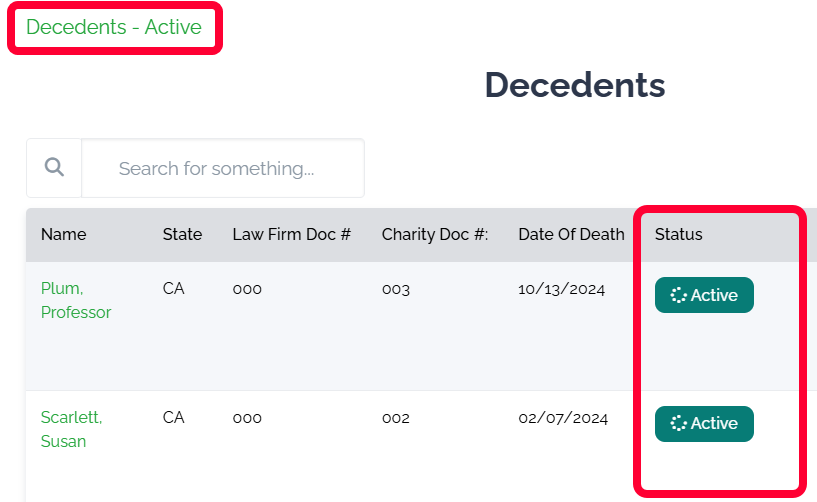
Task: Click Active status text for Scarlett
Action: (714, 423)
